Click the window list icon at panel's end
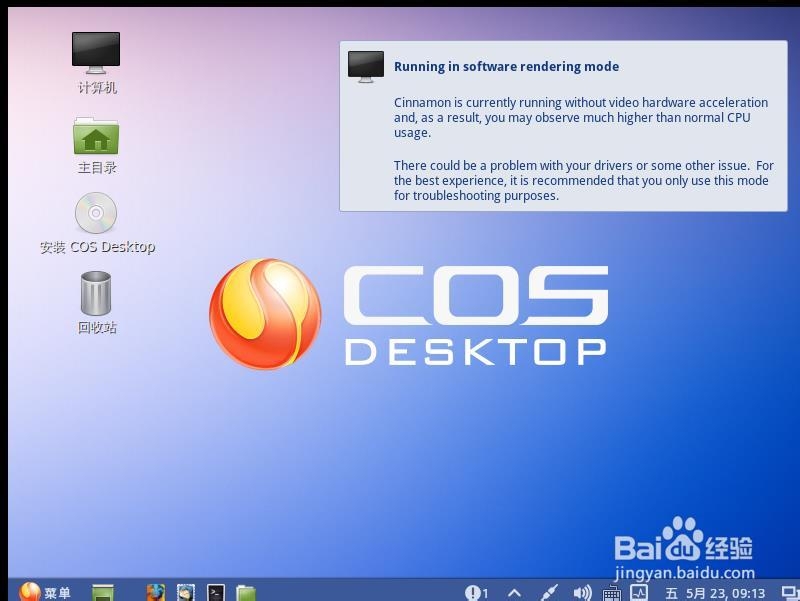This screenshot has height=601, width=800. coord(790,592)
